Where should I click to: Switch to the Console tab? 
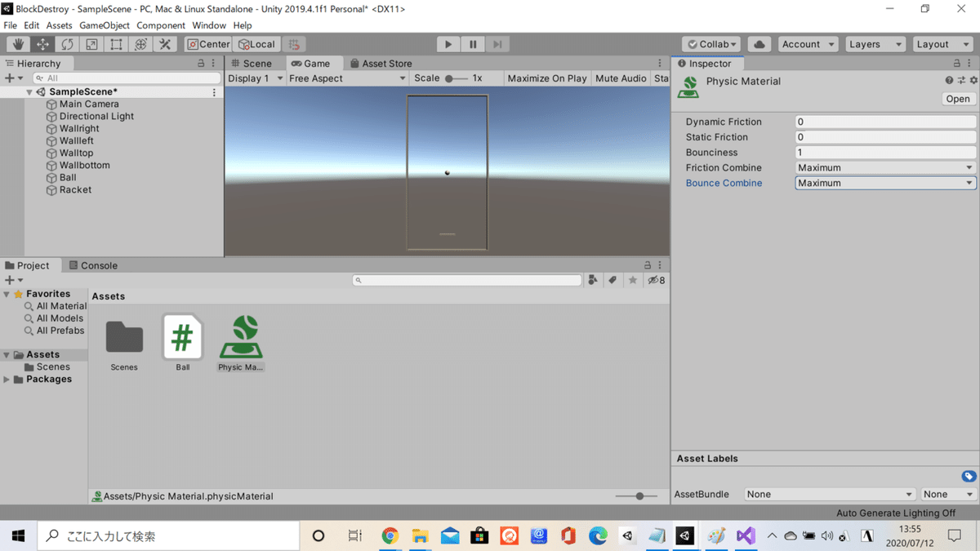pos(93,265)
